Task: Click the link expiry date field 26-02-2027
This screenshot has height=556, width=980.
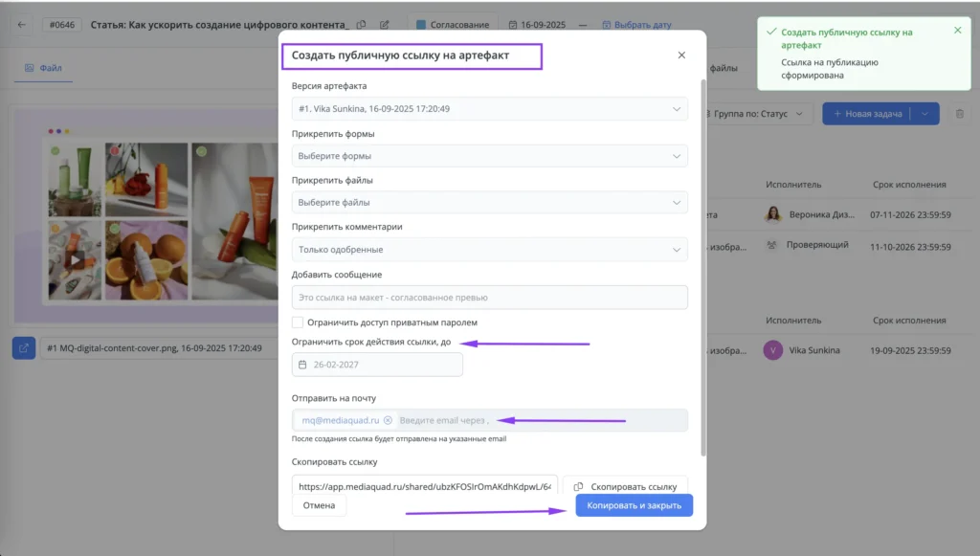Action: click(377, 365)
